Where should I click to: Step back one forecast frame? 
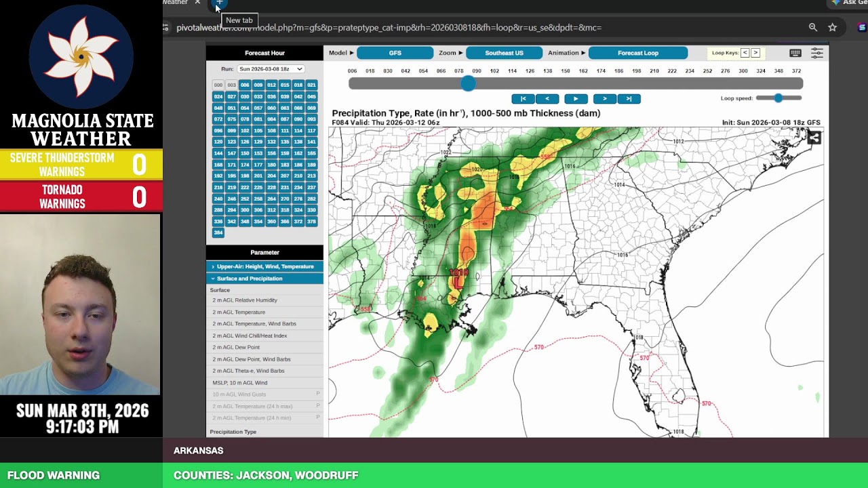click(547, 99)
